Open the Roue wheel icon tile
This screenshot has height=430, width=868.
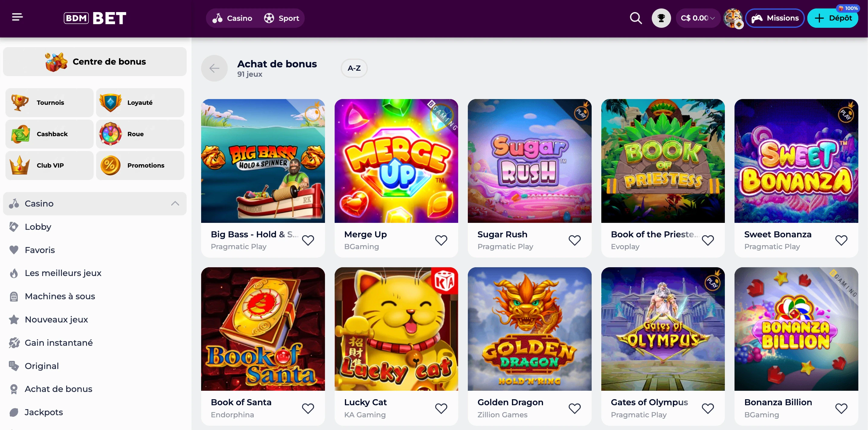140,134
